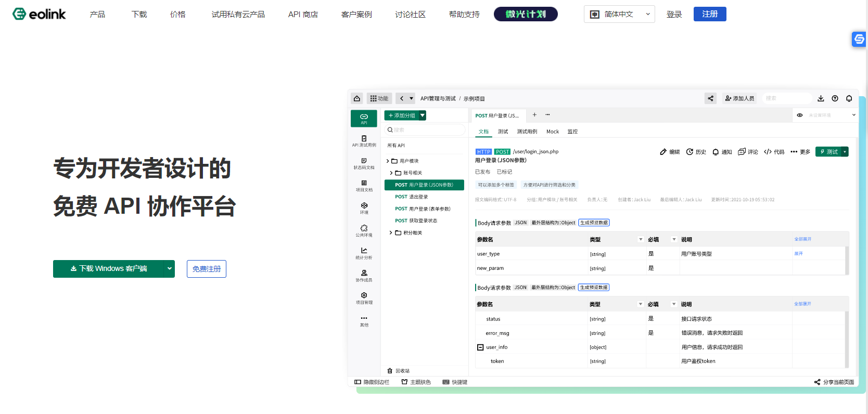Open 环境 in the sidebar

364,209
